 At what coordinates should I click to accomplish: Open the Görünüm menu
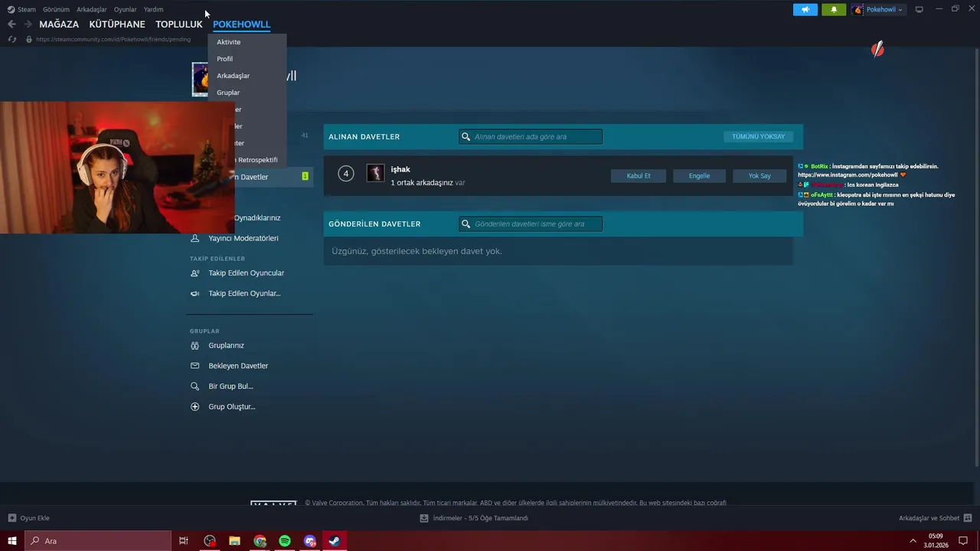[56, 9]
